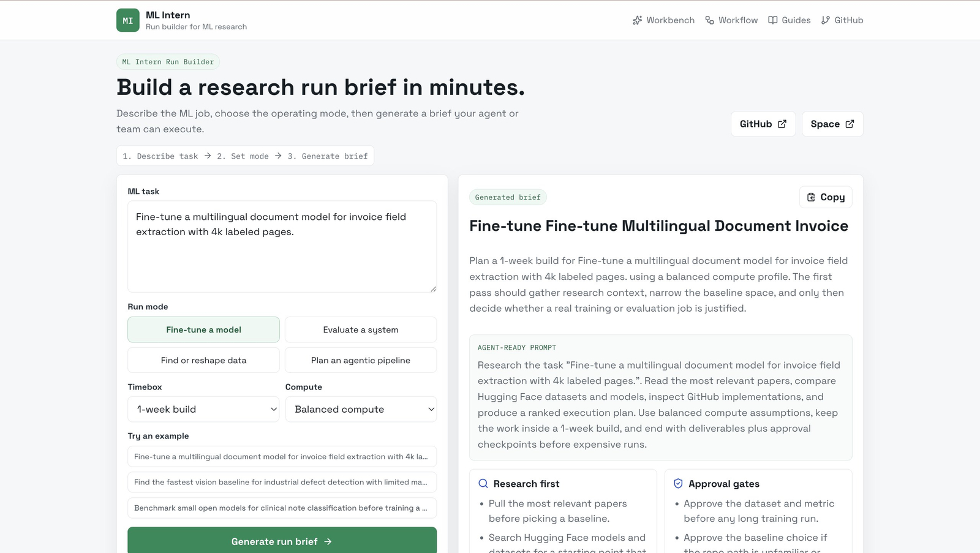The image size is (980, 553).
Task: Pick 'Plan an agentic pipeline' mode
Action: pos(360,360)
